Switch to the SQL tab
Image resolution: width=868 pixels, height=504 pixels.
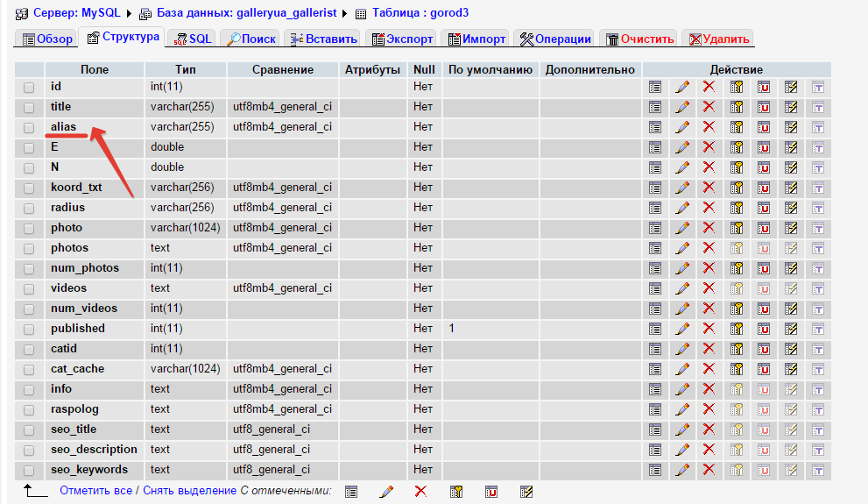click(x=192, y=39)
